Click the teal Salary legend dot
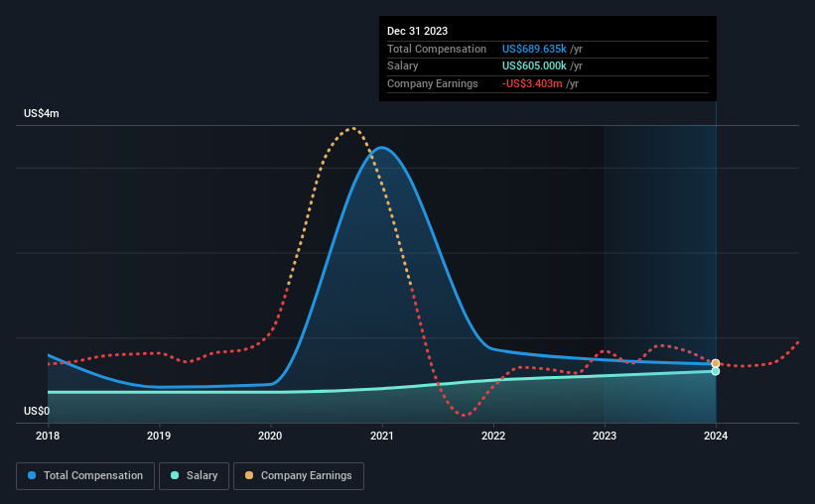 click(175, 475)
